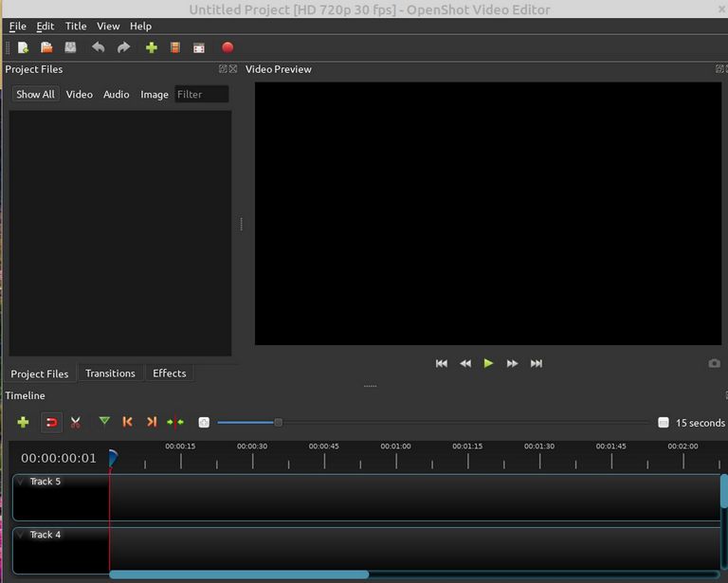Expand the Track 5 dropdown arrow
Screen dimensions: 728x583
click(21, 482)
